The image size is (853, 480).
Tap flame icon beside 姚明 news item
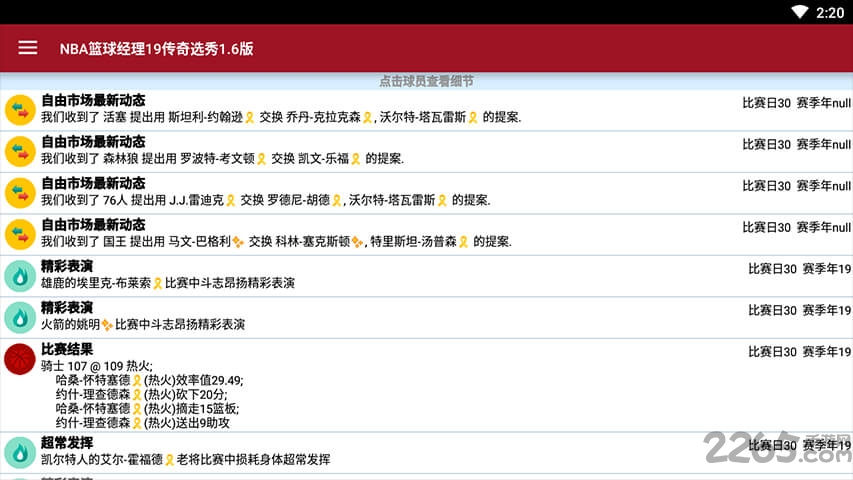[x=20, y=317]
